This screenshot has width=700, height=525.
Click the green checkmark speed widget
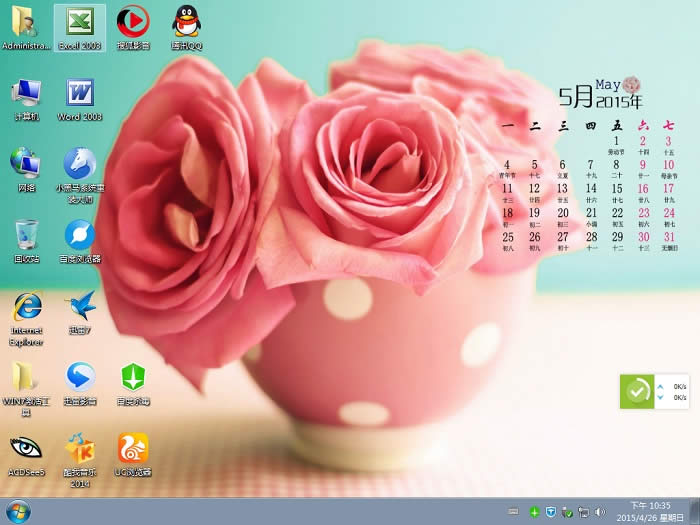click(637, 391)
